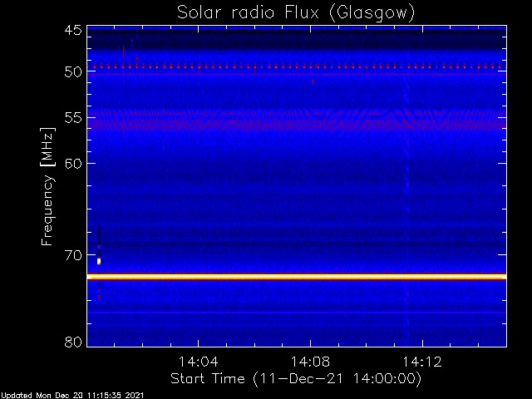This screenshot has height=399, width=532.
Task: Click the 80 frequency tick label
Action: (73, 342)
